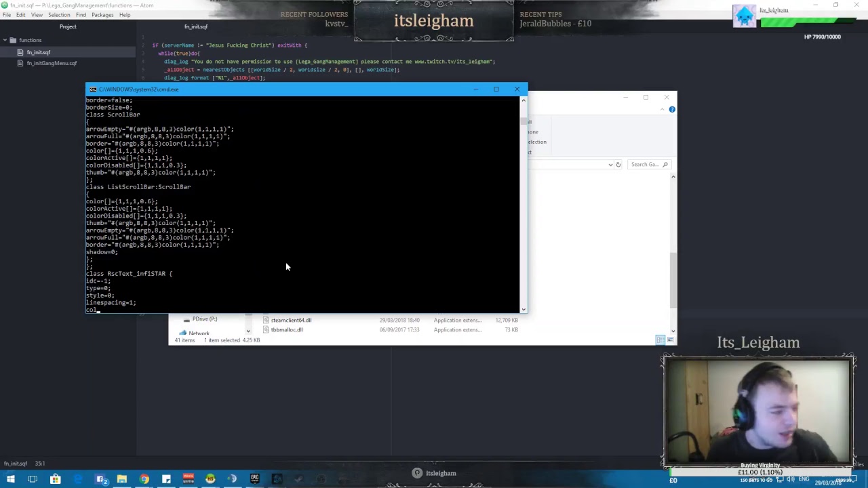The height and width of the screenshot is (488, 868).
Task: Click the help icon in Explorer window
Action: click(672, 109)
